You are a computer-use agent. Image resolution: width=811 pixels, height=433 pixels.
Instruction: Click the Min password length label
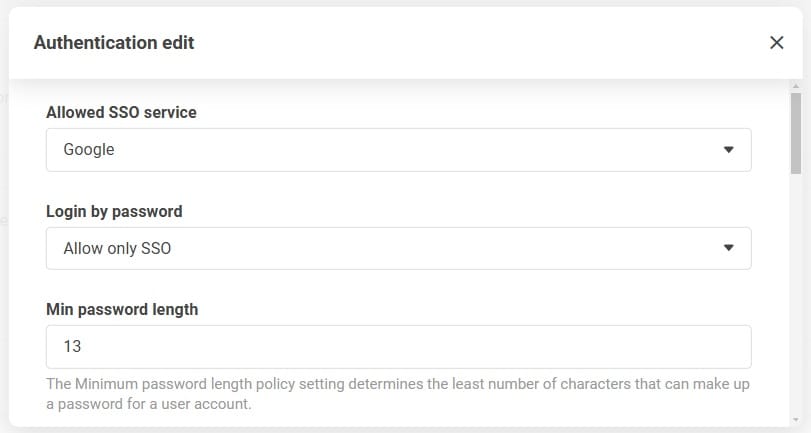122,309
